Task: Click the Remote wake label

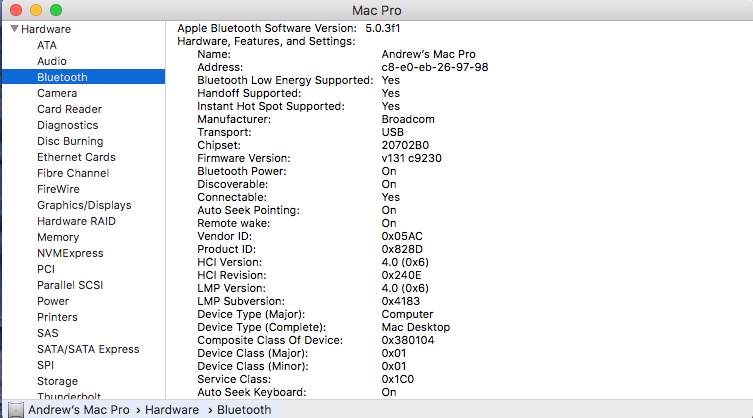Action: click(x=233, y=223)
